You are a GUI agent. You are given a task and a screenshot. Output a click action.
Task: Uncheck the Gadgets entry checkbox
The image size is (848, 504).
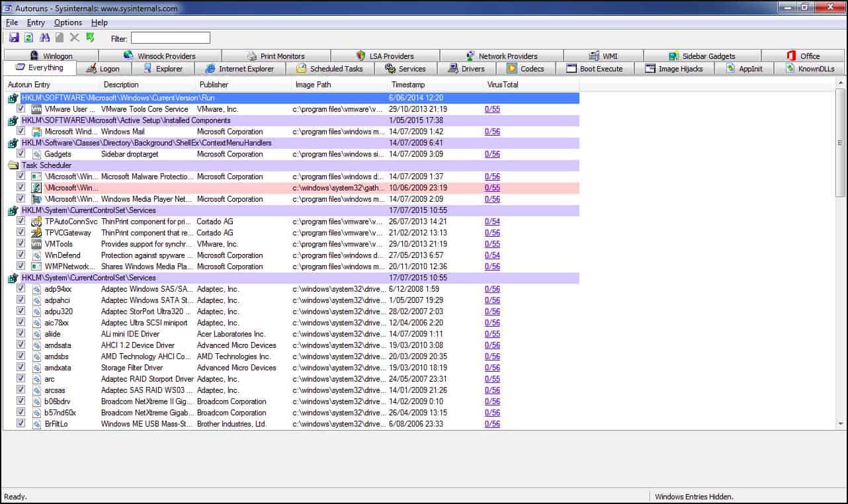click(21, 153)
